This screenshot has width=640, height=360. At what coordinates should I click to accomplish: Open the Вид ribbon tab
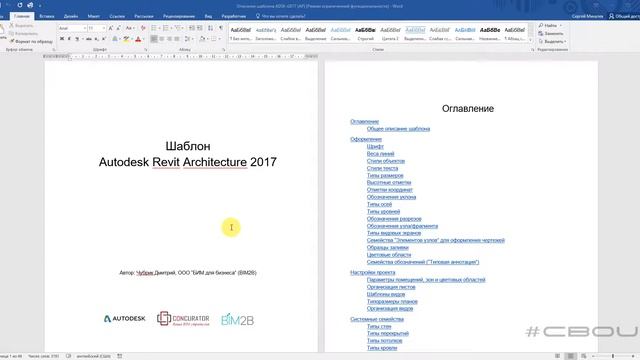pyautogui.click(x=208, y=16)
